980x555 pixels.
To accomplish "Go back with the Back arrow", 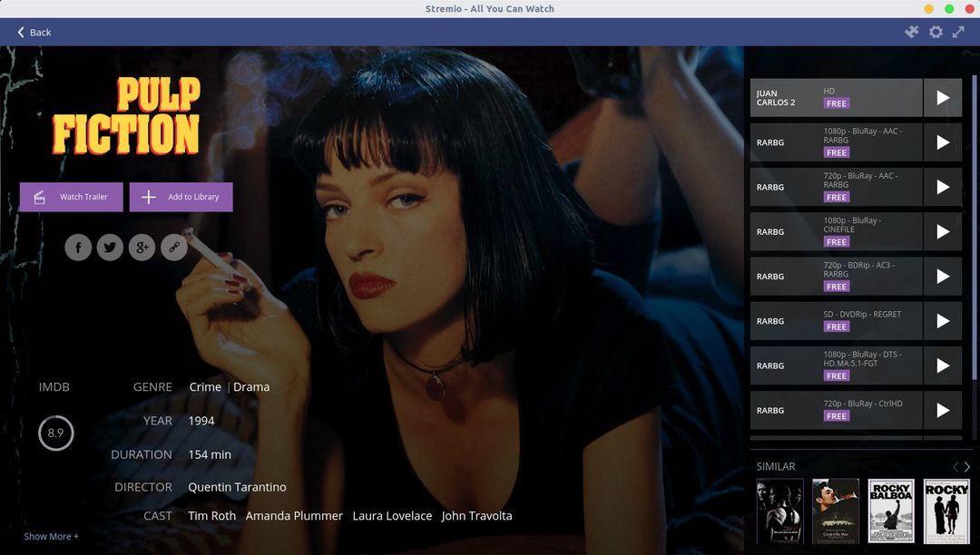I will [34, 32].
